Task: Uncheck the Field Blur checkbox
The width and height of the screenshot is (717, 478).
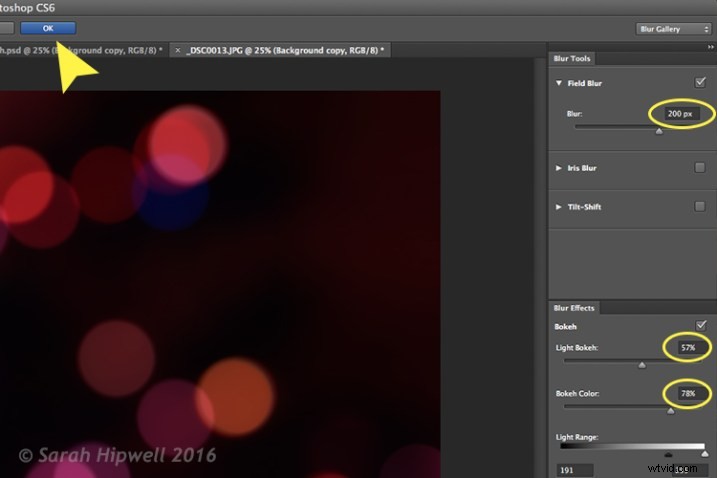Action: click(700, 82)
